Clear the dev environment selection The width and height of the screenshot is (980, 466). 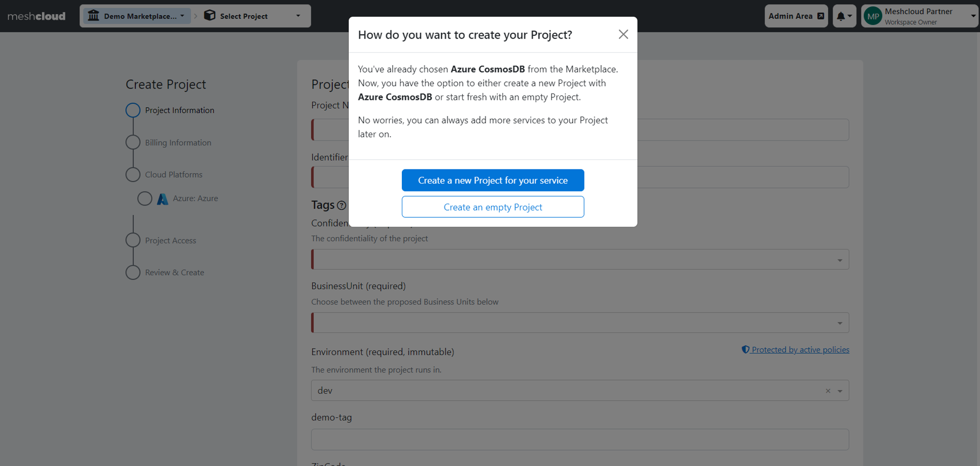pyautogui.click(x=828, y=391)
